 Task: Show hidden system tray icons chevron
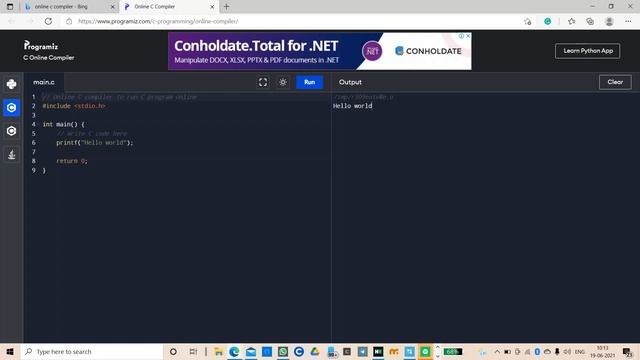pos(497,351)
